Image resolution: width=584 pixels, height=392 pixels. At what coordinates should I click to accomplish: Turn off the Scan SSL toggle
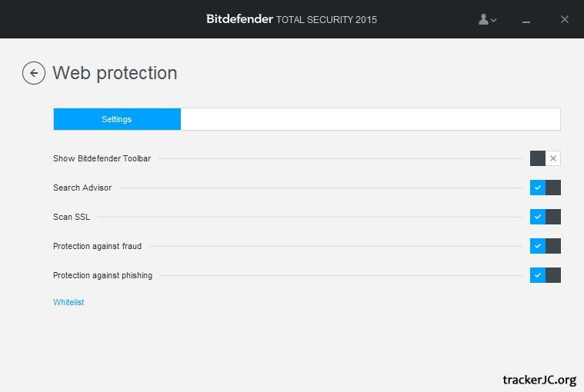[545, 217]
